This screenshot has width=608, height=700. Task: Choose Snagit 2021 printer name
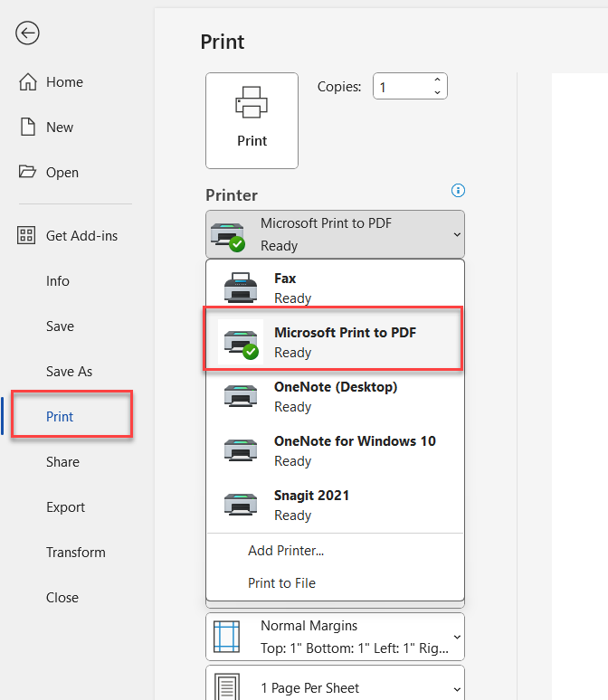(311, 496)
